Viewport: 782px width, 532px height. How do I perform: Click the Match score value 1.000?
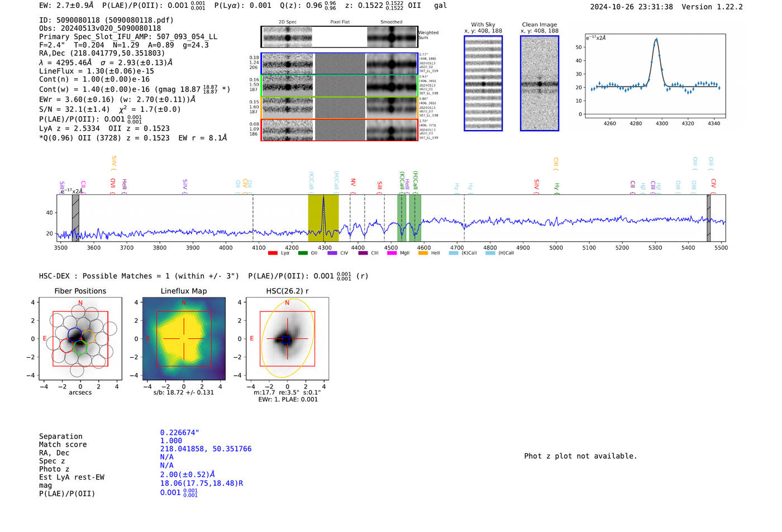pyautogui.click(x=171, y=440)
